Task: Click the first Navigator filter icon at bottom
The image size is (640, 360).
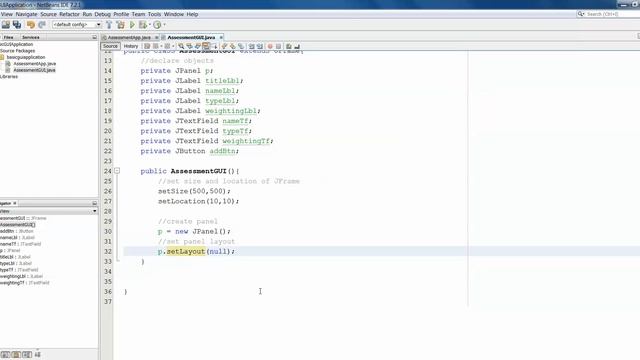Action: (x=5, y=355)
